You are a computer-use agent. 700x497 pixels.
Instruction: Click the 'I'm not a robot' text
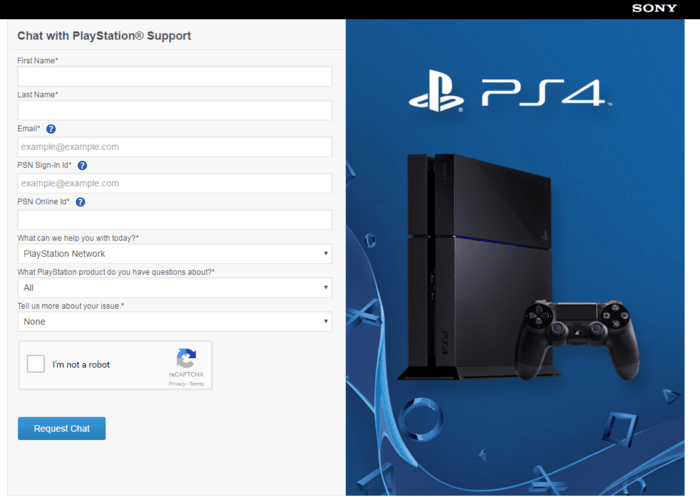tap(81, 364)
